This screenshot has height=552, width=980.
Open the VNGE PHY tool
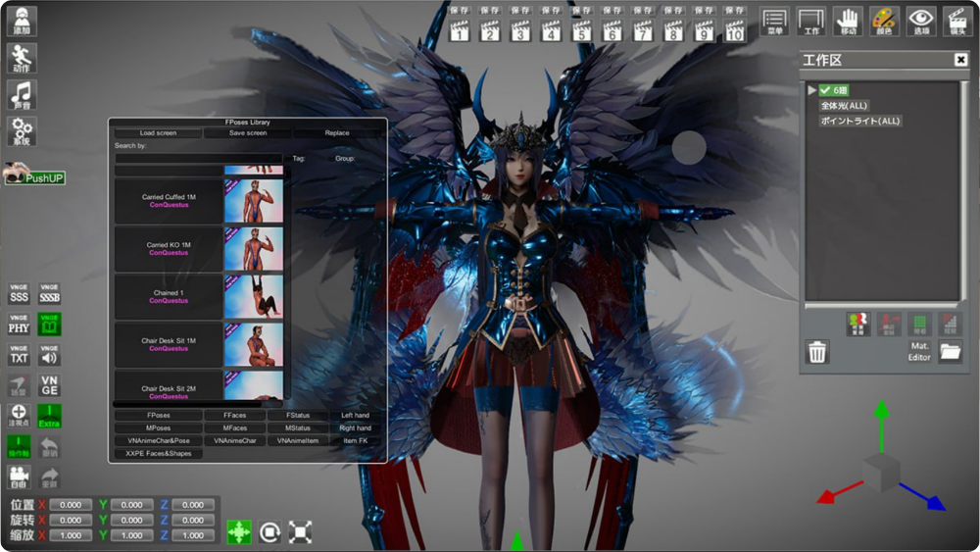tap(19, 325)
